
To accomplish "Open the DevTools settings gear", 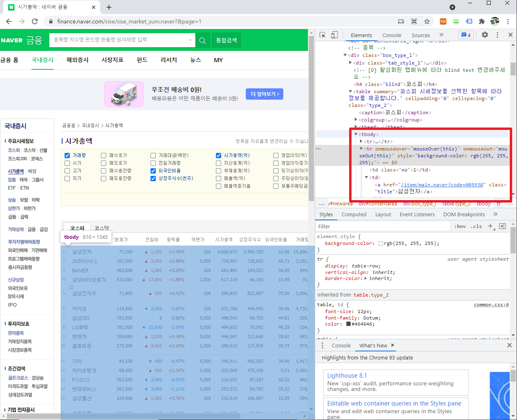I will tap(485, 35).
